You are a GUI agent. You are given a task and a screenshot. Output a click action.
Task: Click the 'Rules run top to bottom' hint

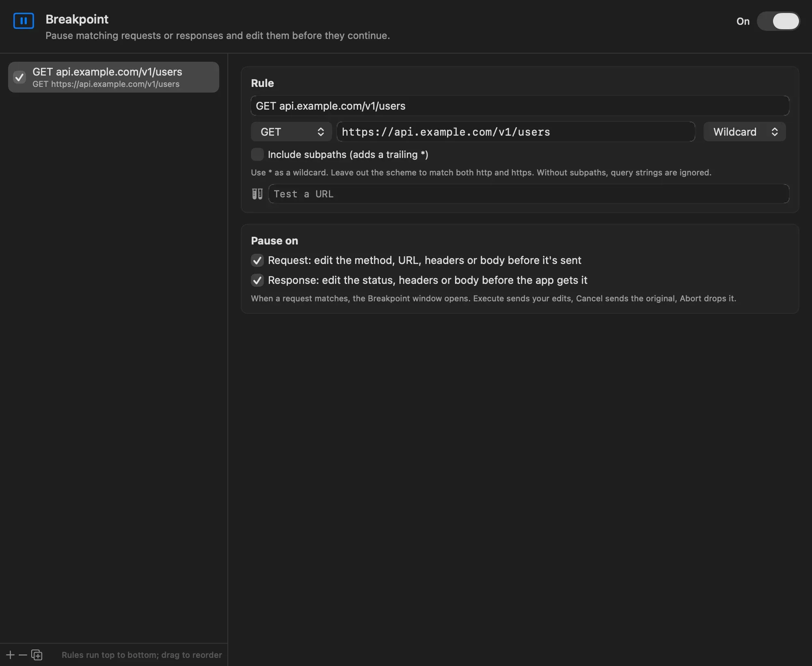[x=142, y=655]
